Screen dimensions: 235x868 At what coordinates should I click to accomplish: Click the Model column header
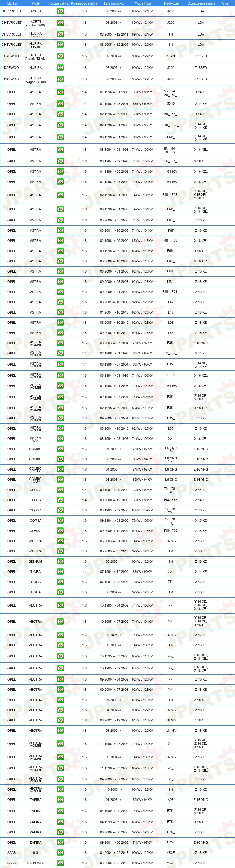pyautogui.click(x=36, y=3)
